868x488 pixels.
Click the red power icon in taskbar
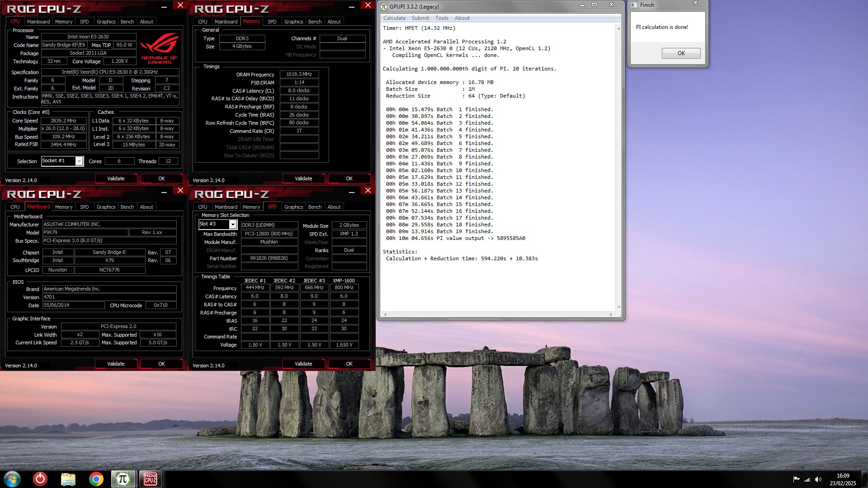coord(40,479)
